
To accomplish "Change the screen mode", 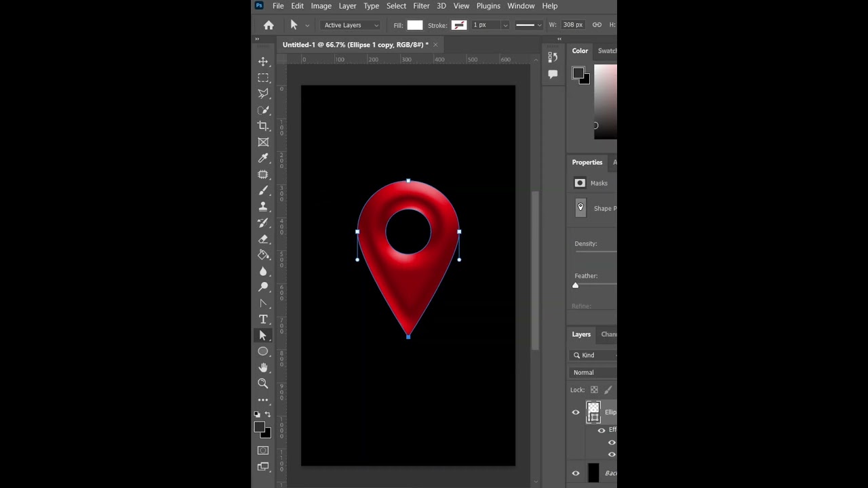I will [x=263, y=467].
